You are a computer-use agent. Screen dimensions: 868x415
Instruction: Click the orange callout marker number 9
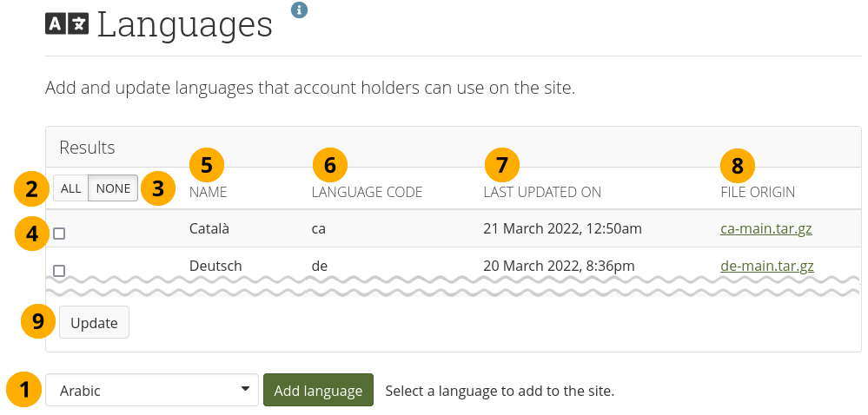[38, 322]
